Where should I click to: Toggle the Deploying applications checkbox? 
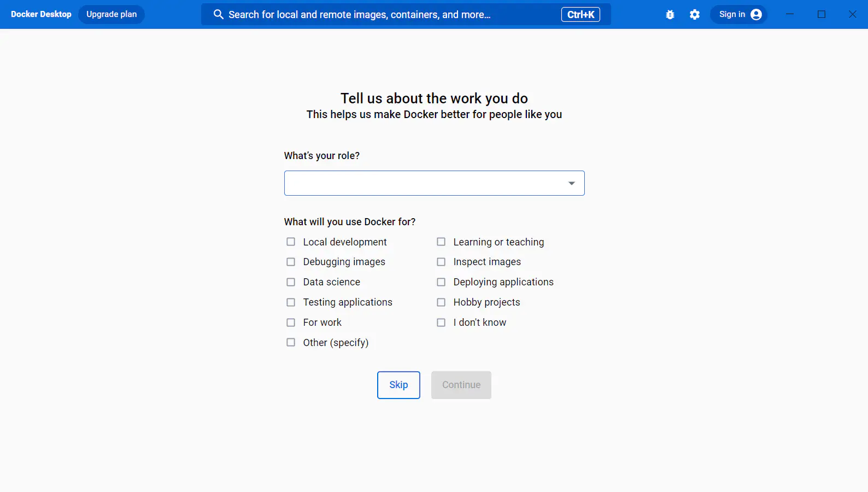[441, 282]
